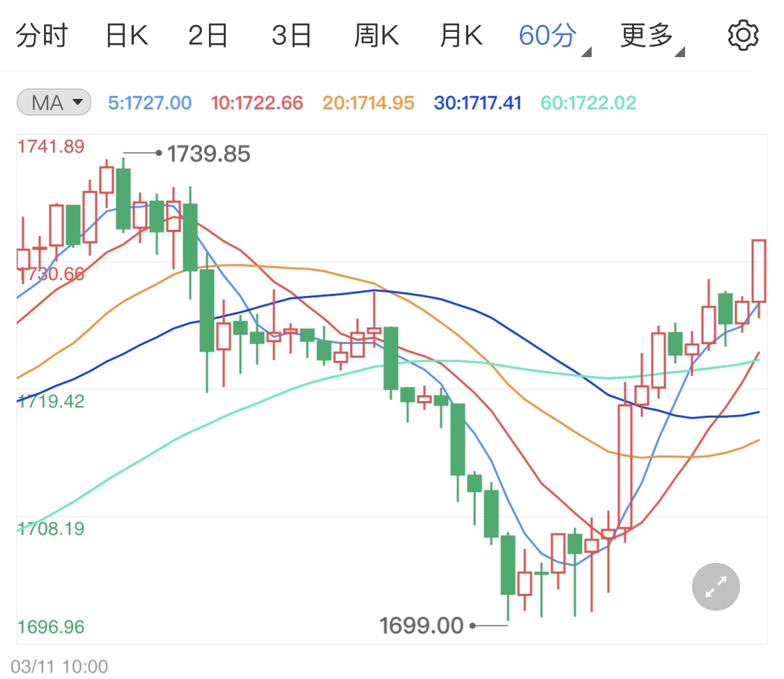
Task: Click the MA10 value 10:1722.66
Action: [257, 103]
